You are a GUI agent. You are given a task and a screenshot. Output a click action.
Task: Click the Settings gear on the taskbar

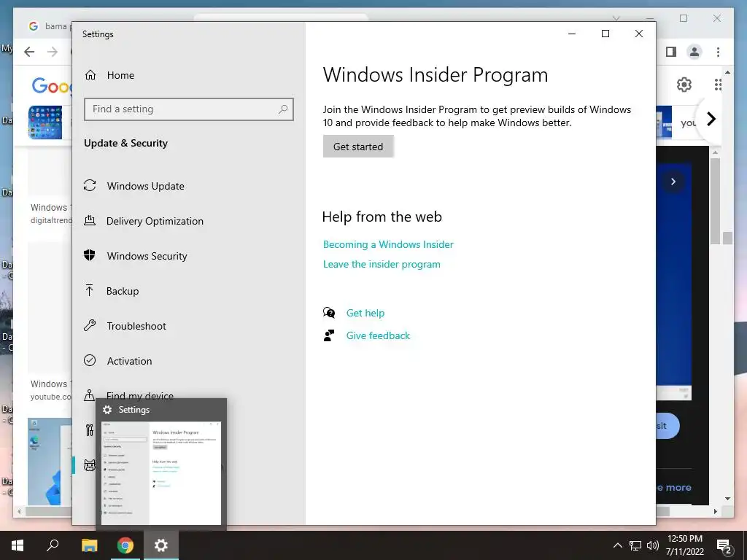pyautogui.click(x=161, y=545)
